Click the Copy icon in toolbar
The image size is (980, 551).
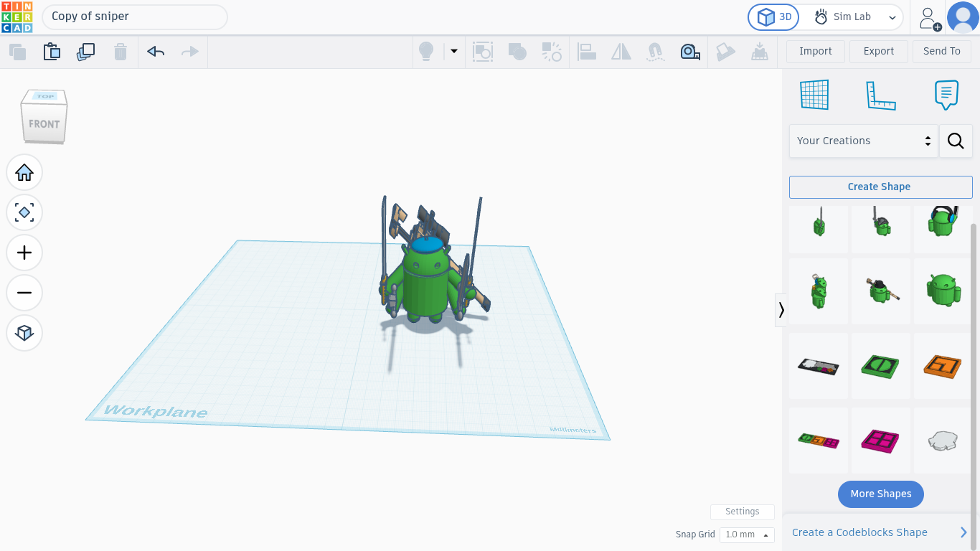[x=17, y=52]
